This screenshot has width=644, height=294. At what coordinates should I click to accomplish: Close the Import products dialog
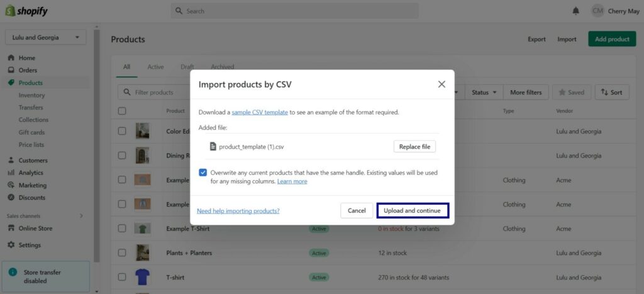click(x=441, y=84)
